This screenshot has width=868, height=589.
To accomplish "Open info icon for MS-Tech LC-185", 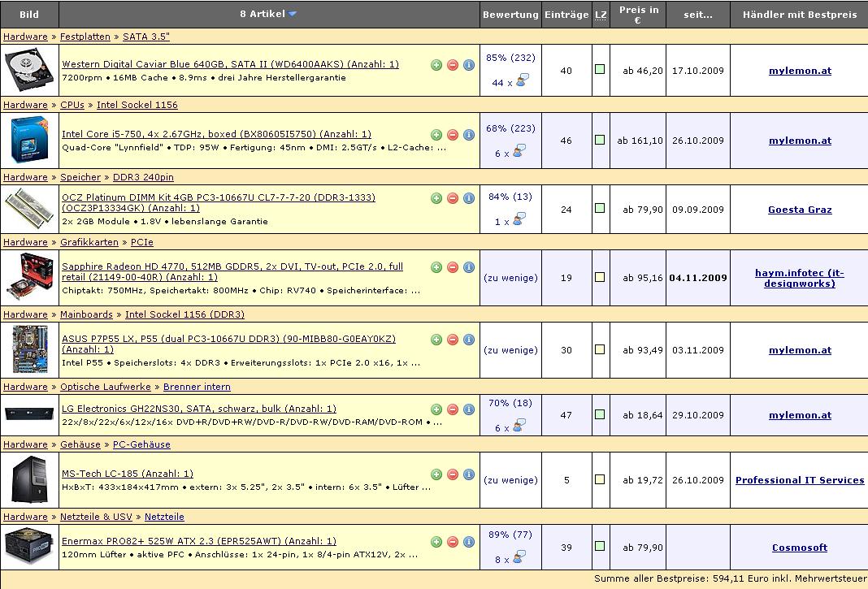I will (x=468, y=474).
